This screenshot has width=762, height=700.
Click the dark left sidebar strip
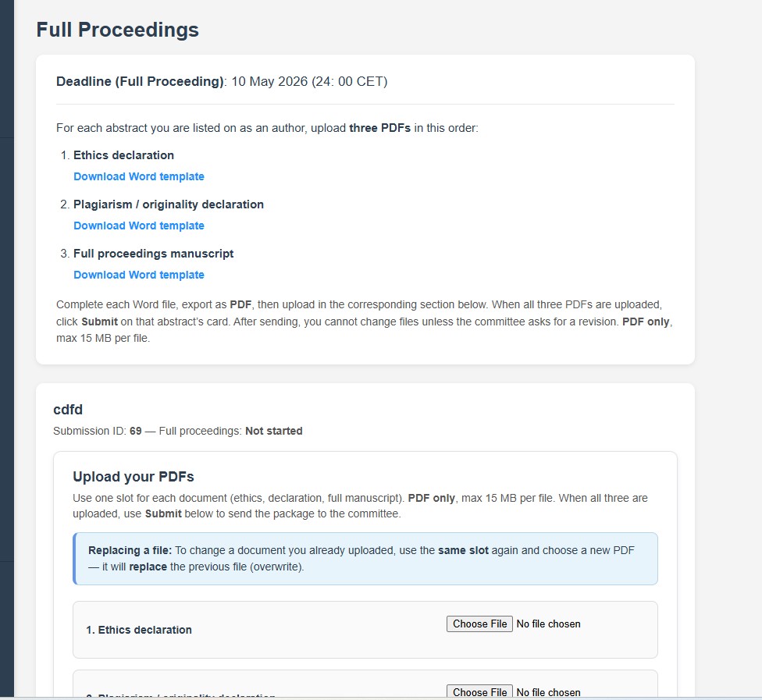click(x=7, y=351)
